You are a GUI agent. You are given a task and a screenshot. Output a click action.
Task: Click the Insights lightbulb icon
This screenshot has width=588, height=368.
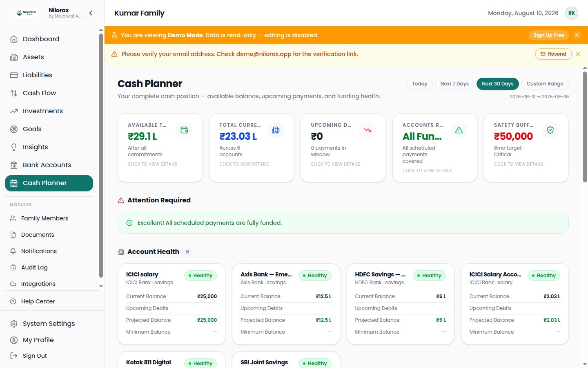[x=14, y=147]
